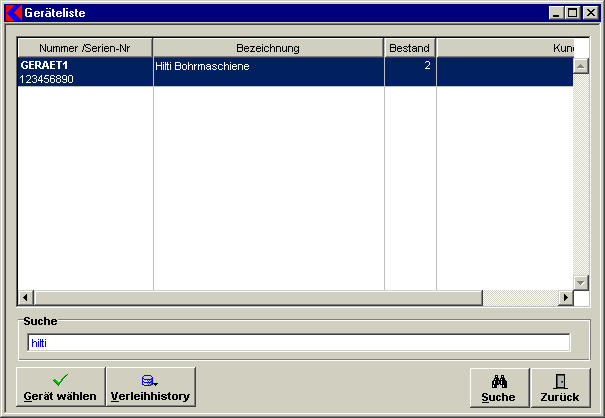Maximize the Geräteliste window
Screen dimensions: 605x418
(573, 12)
